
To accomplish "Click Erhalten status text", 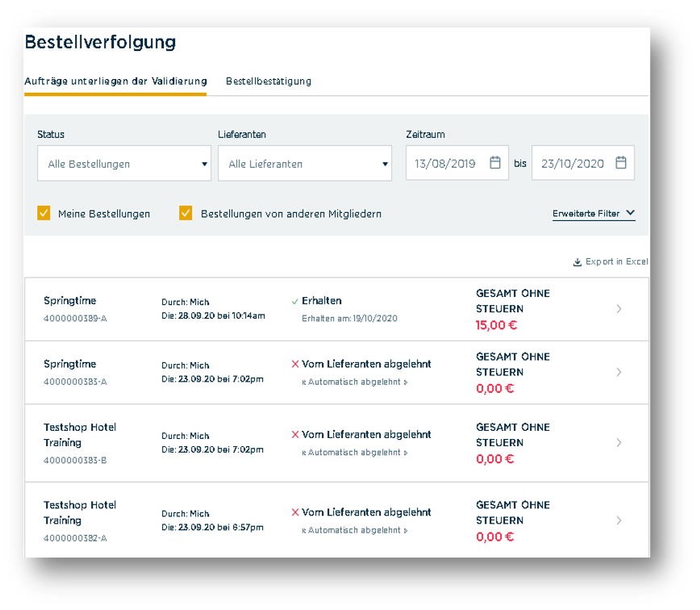I will [322, 301].
